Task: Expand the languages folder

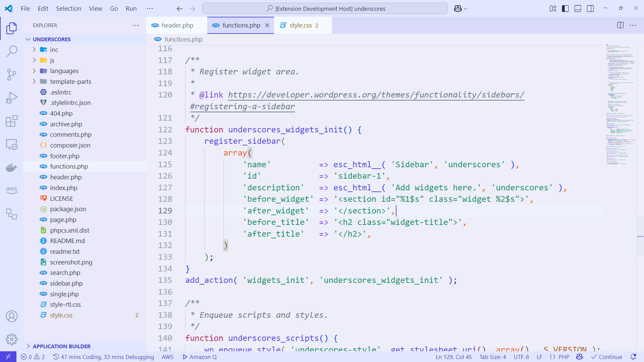Action: 64,71
